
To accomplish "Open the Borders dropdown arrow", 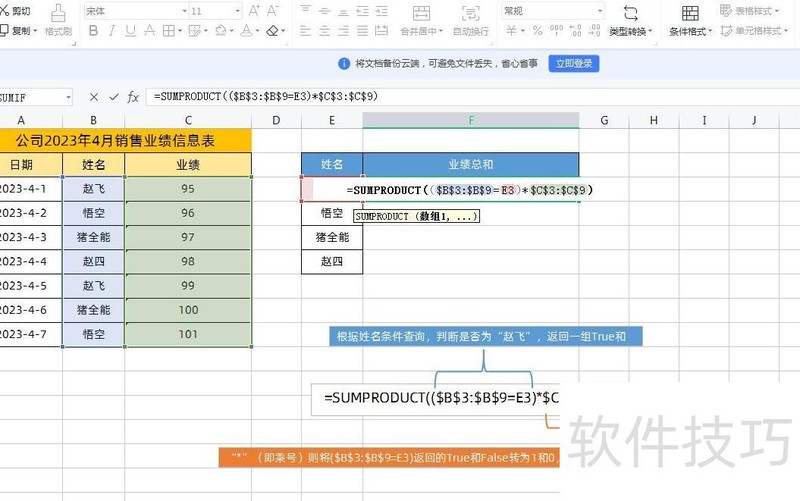I will [180, 31].
